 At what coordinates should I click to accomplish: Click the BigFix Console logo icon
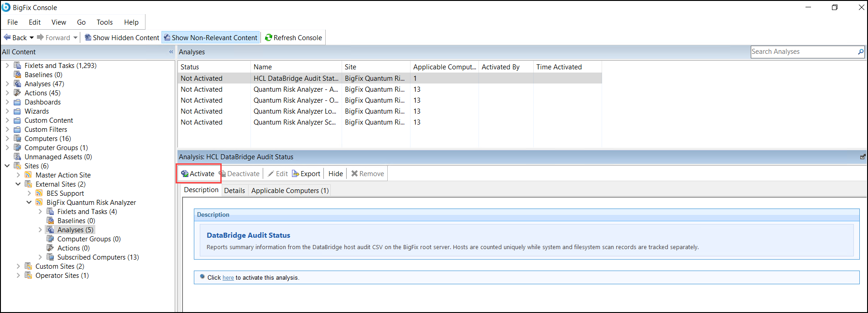[6, 7]
